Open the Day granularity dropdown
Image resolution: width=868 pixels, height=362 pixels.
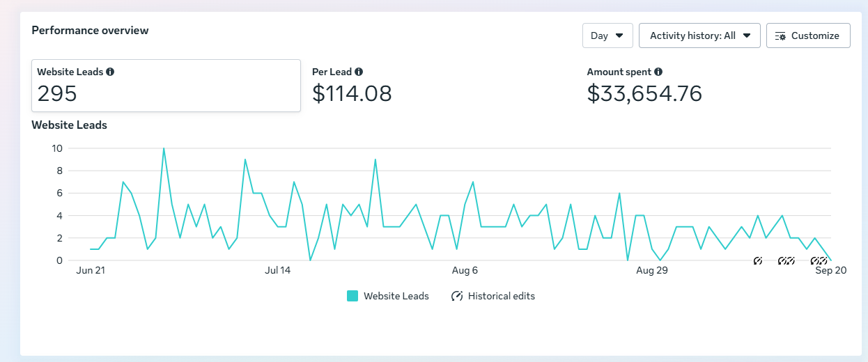[607, 36]
